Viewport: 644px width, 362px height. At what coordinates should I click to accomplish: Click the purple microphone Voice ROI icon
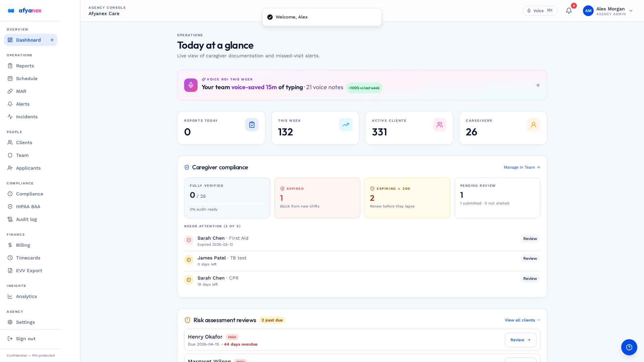click(191, 85)
